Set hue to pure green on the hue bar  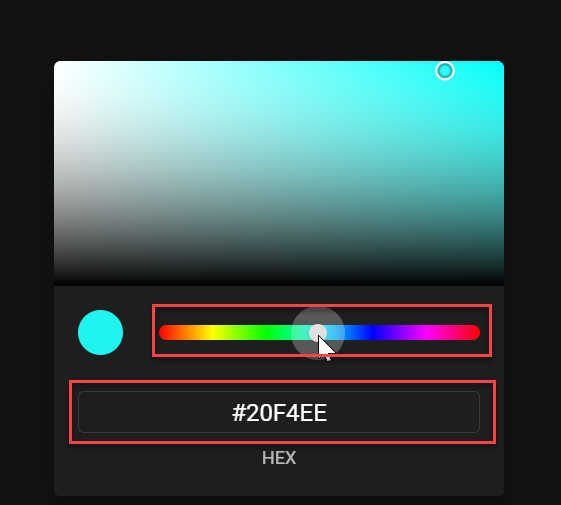[x=266, y=332]
